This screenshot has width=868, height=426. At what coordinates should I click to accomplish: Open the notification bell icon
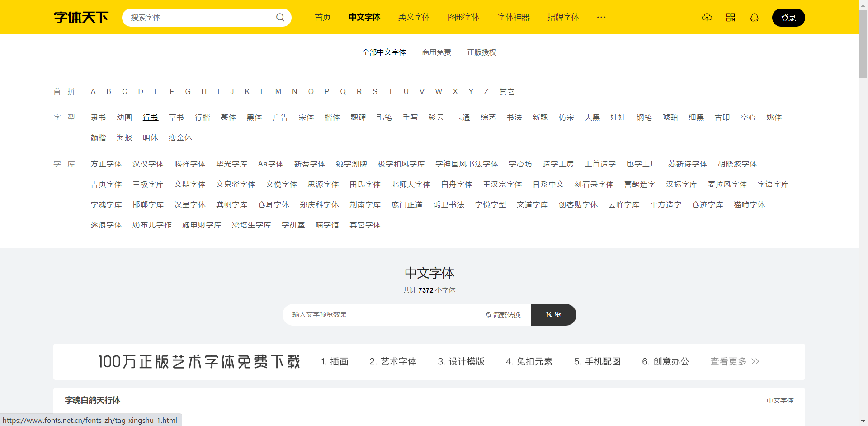click(754, 17)
